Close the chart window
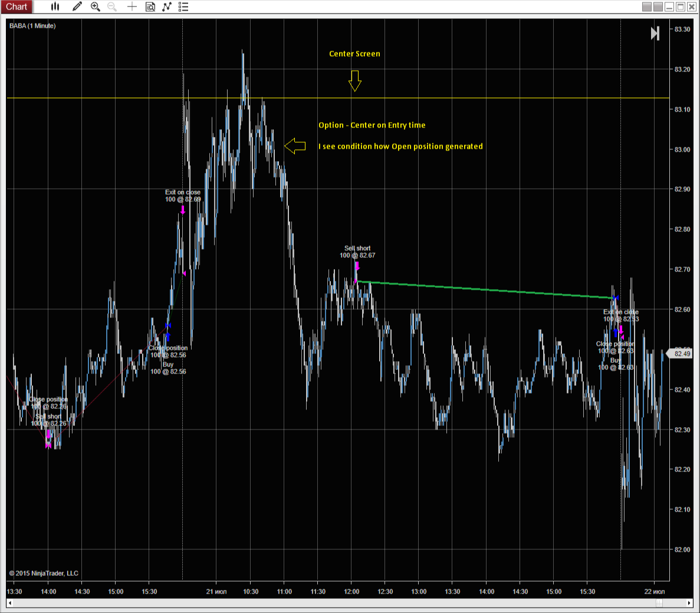The image size is (700, 613). point(692,6)
